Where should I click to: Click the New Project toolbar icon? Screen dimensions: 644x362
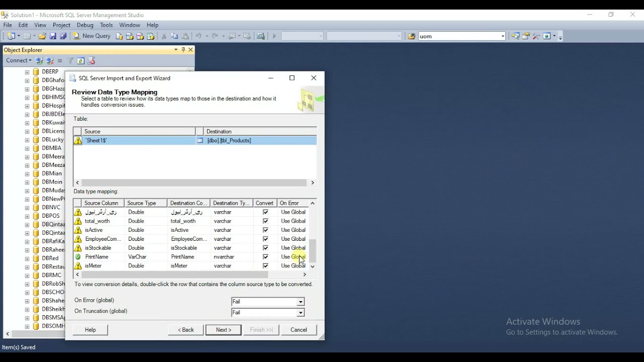[11, 36]
